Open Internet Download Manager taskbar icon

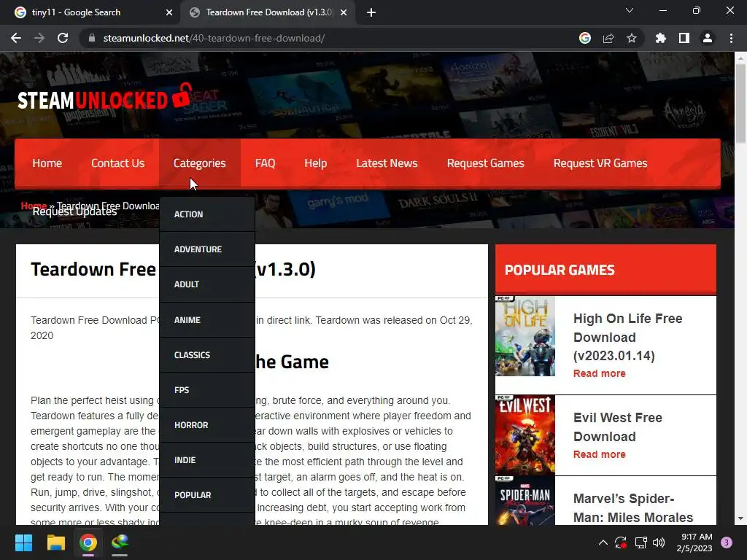pos(120,542)
